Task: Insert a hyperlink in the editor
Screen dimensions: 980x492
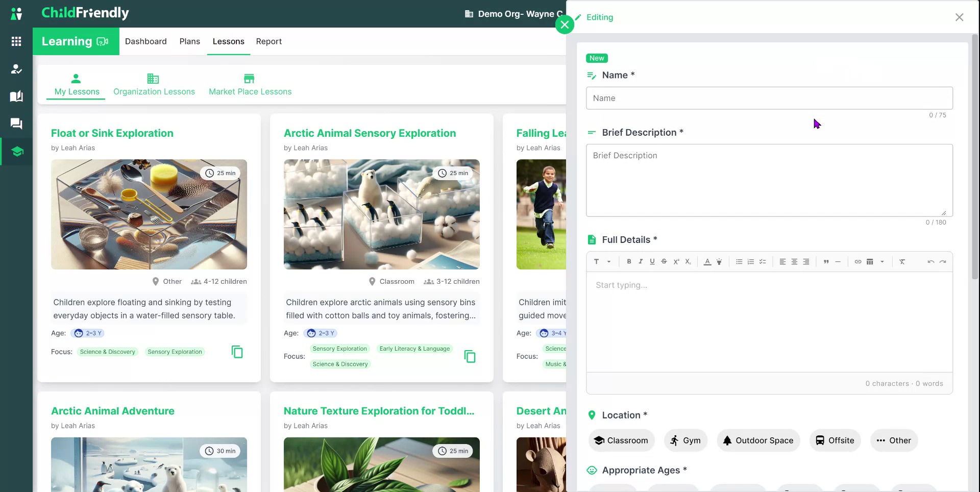Action: [858, 262]
